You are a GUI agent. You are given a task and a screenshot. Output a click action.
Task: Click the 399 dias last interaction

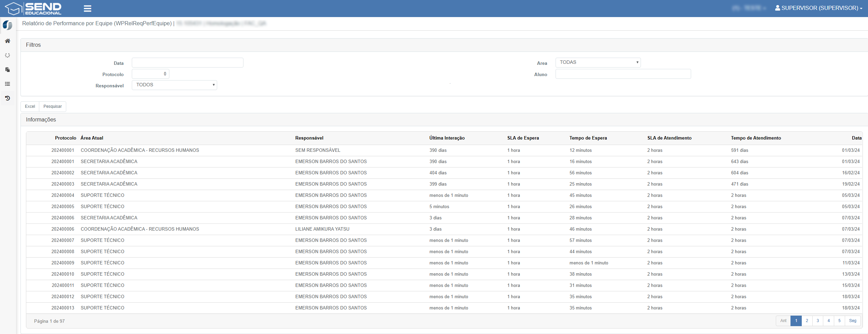(438, 184)
